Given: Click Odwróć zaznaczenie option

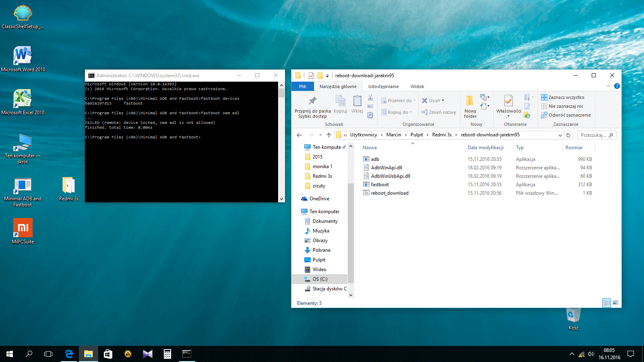Looking at the screenshot, I should point(566,115).
